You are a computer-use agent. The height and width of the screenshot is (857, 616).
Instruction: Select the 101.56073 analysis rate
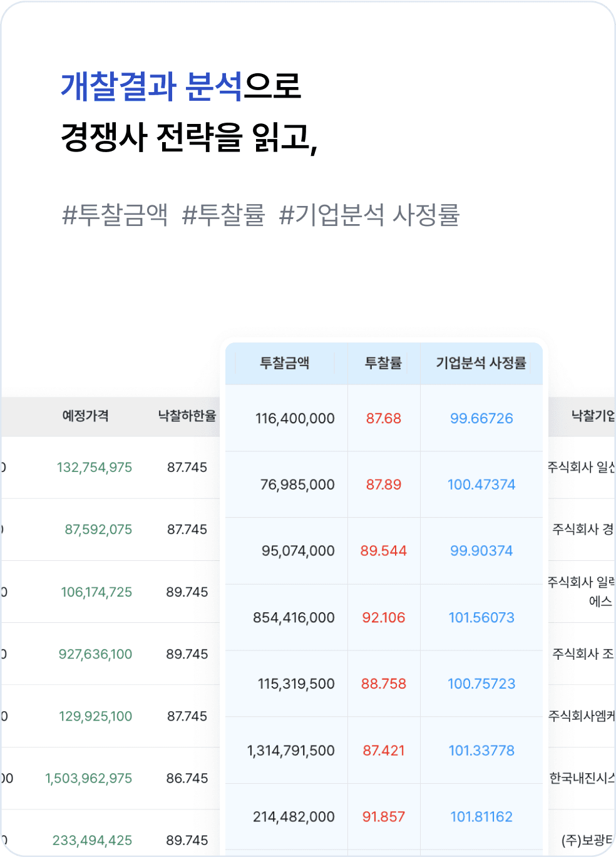(x=481, y=617)
